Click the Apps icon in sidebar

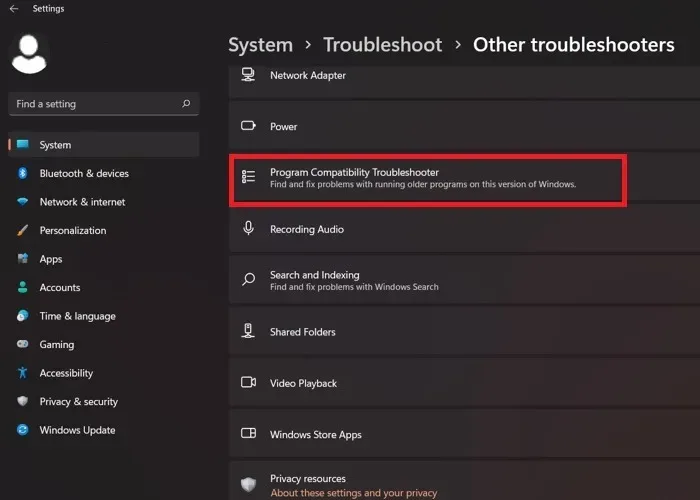point(22,258)
